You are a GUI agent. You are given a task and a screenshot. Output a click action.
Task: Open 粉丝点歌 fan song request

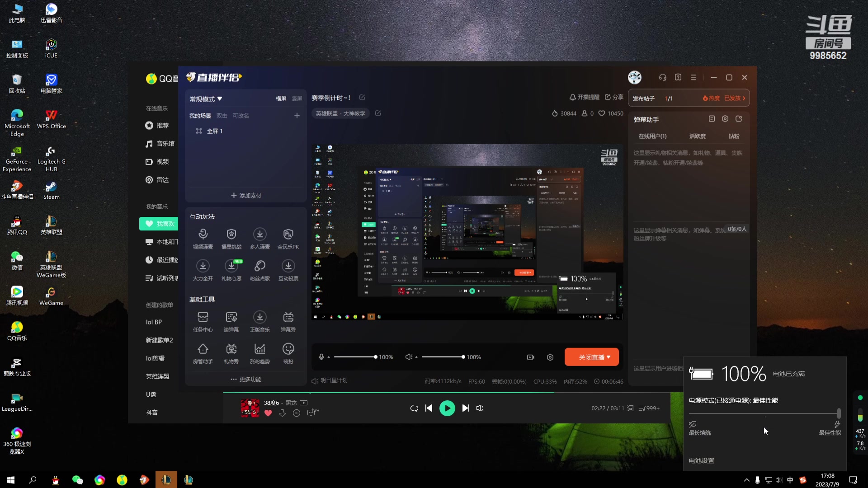point(260,270)
